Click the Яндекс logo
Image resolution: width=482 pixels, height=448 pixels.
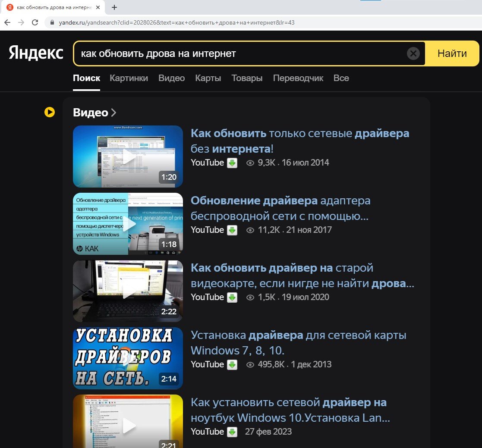(x=36, y=53)
